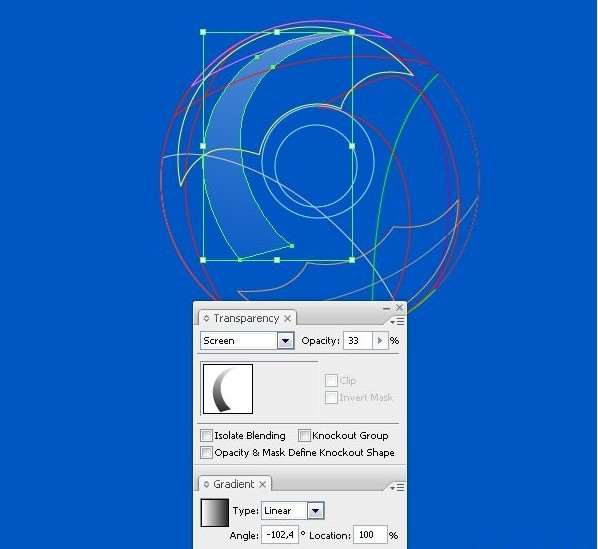
Task: Open the Transparency panel flyout menu
Action: 397,322
